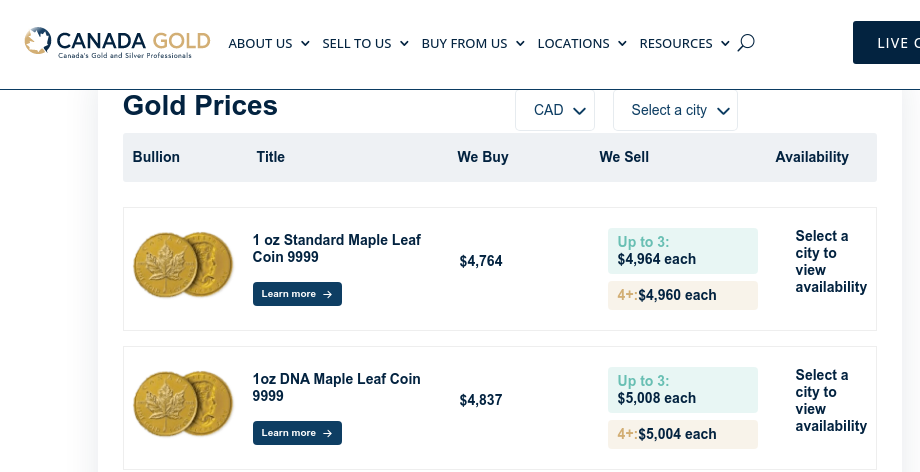Expand the Sell To Us menu

point(365,43)
